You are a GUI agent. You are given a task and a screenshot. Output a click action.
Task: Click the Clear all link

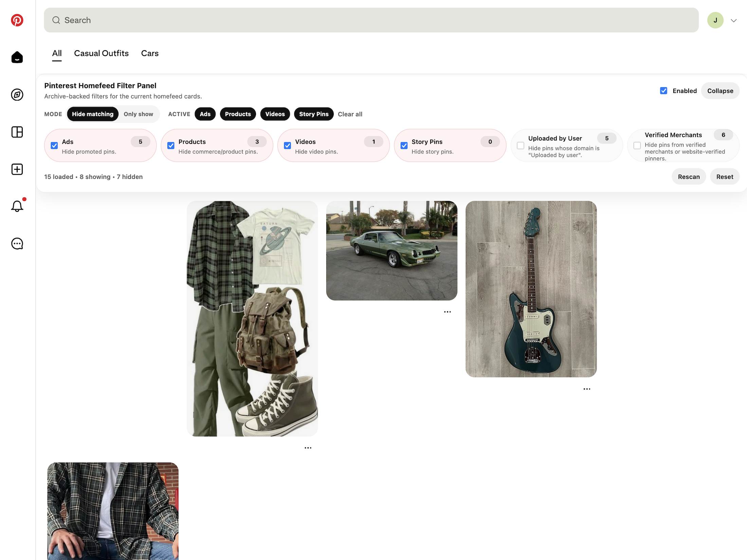tap(350, 114)
